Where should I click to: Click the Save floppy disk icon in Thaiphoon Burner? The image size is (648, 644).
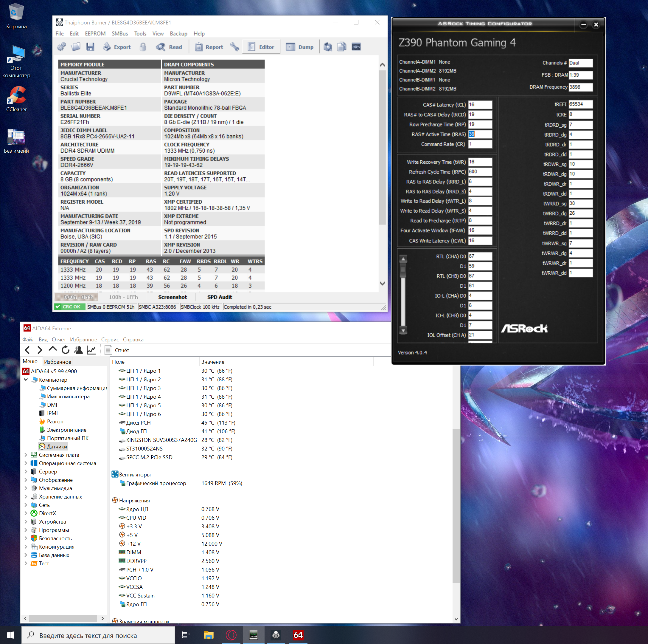coord(90,47)
